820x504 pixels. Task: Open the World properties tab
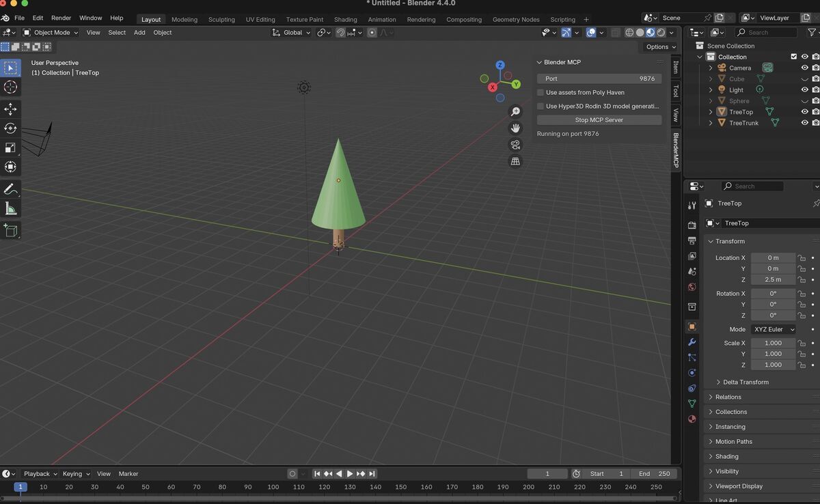click(692, 287)
